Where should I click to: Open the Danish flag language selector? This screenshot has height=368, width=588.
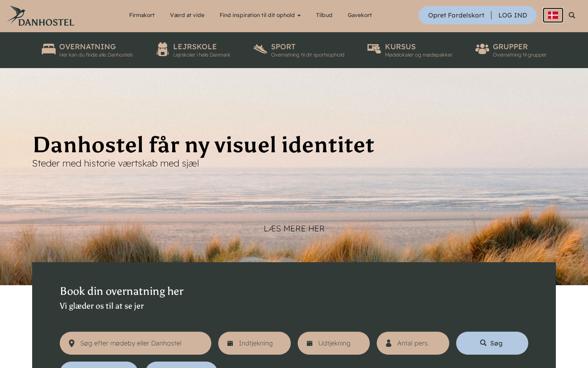[553, 15]
